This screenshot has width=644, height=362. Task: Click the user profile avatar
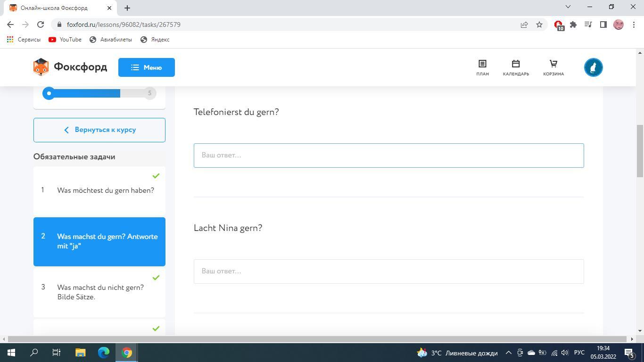point(593,67)
